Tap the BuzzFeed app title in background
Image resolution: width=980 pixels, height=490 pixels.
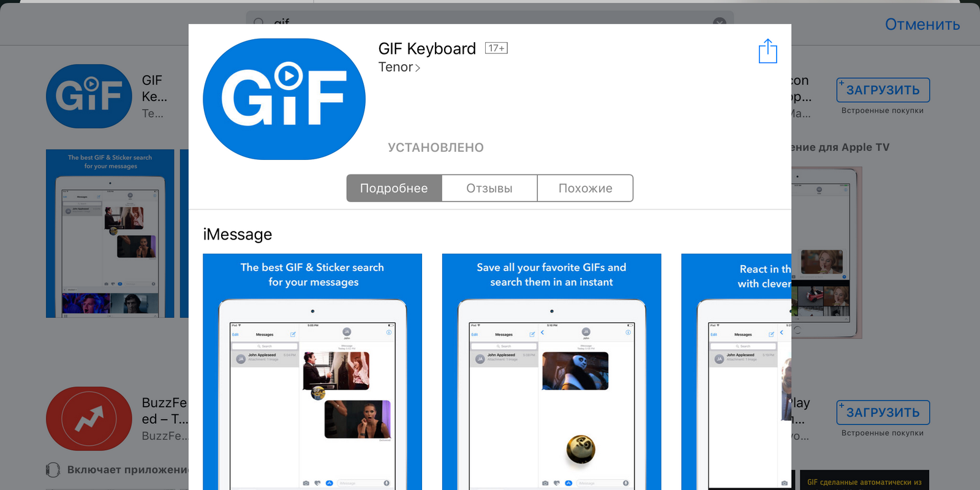click(165, 411)
